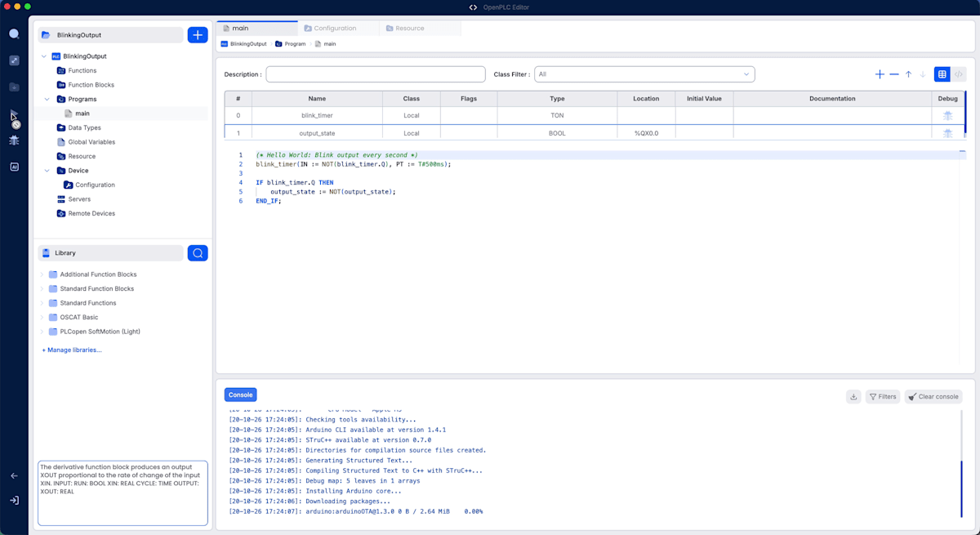
Task: Switch variables to code view
Action: [959, 74]
